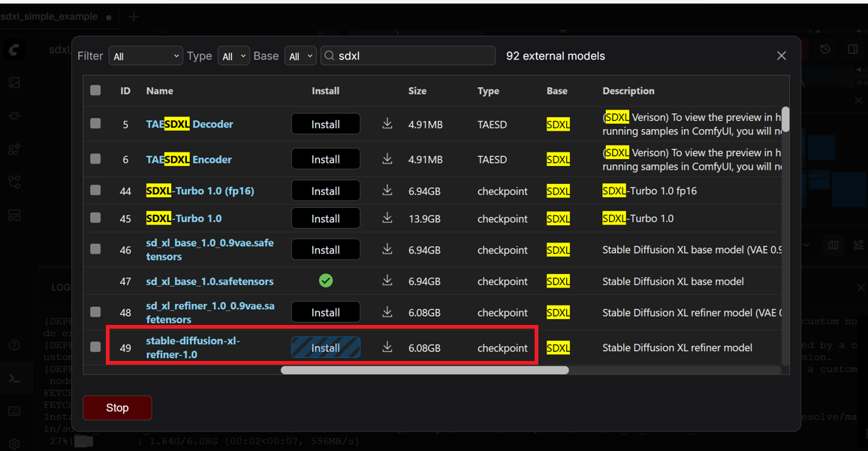Open the workflows panel in the left sidebar

pos(14,181)
